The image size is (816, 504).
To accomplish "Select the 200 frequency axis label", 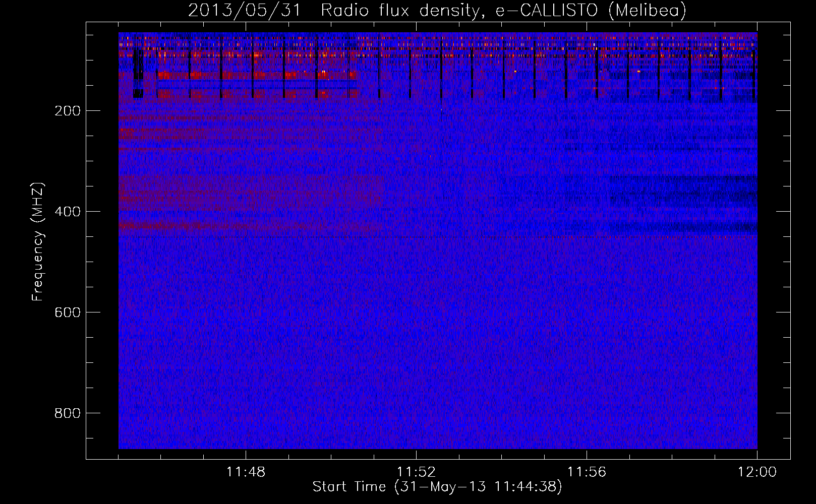I will pyautogui.click(x=68, y=111).
